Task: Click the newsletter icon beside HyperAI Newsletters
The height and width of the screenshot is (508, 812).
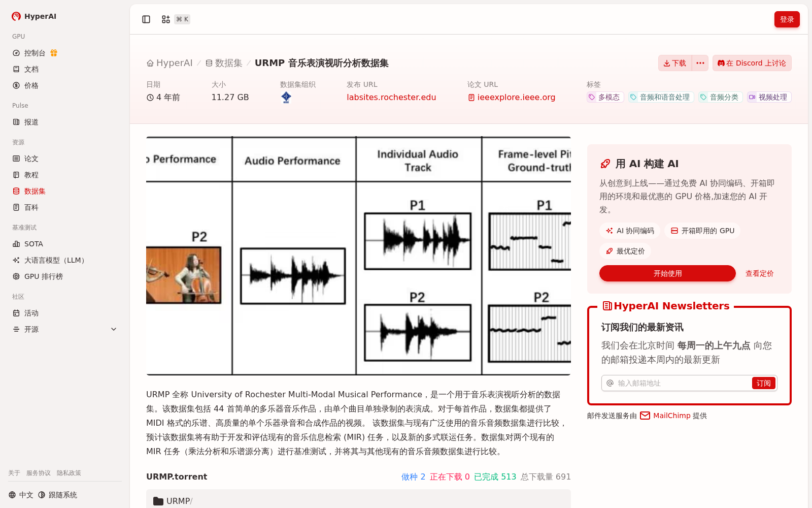Action: (607, 306)
